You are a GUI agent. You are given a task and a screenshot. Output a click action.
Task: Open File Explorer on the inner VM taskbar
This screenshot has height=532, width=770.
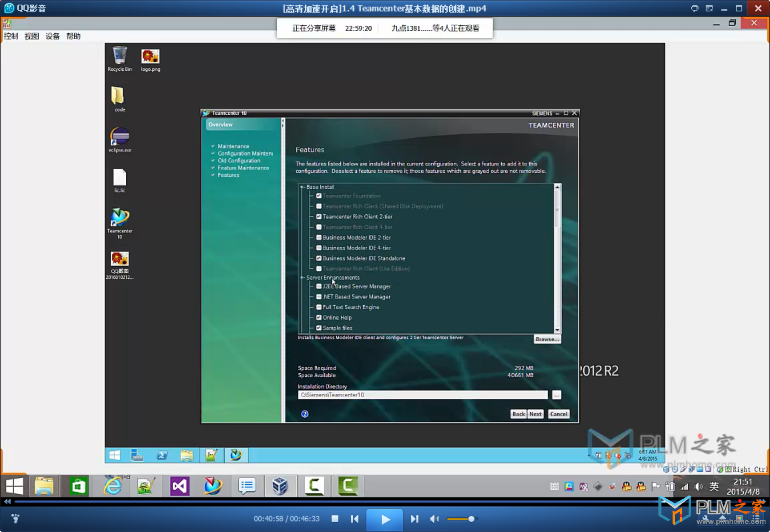point(187,455)
